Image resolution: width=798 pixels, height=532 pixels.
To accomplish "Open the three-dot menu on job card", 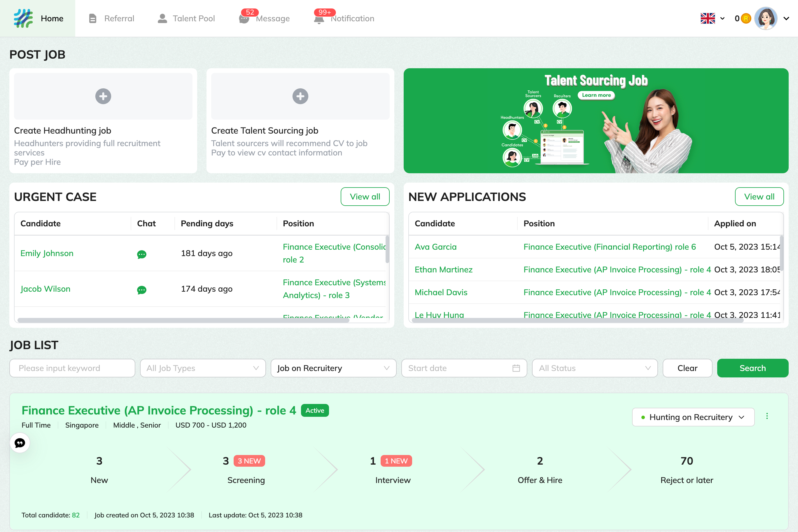I will pyautogui.click(x=767, y=416).
